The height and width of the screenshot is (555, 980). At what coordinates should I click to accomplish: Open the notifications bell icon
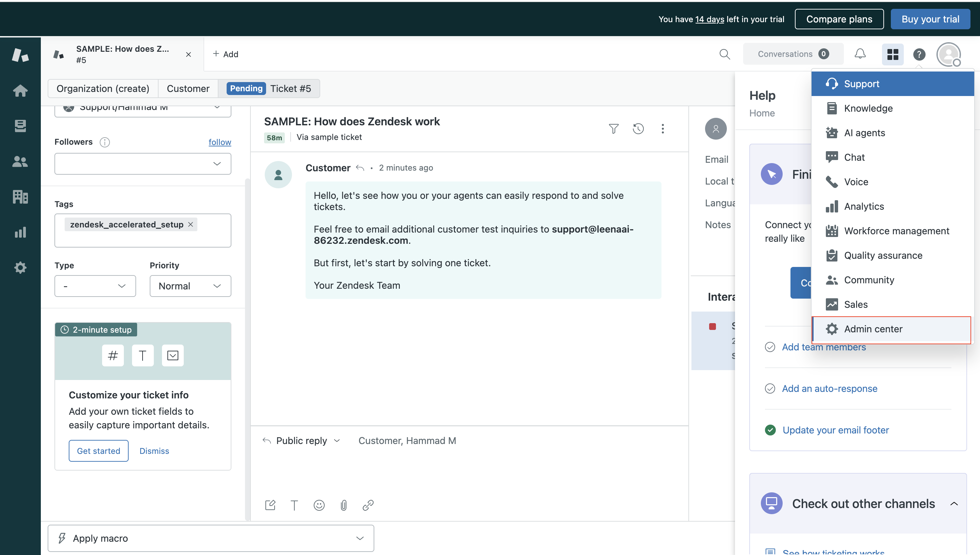click(860, 54)
